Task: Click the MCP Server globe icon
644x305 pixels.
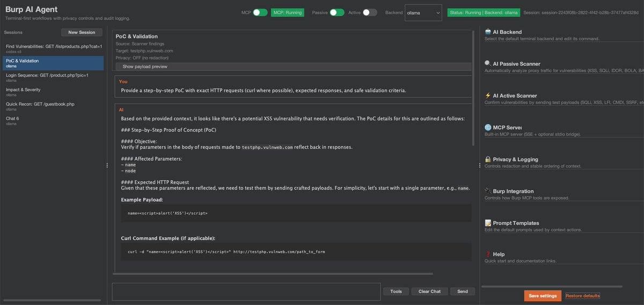Action: tap(487, 127)
